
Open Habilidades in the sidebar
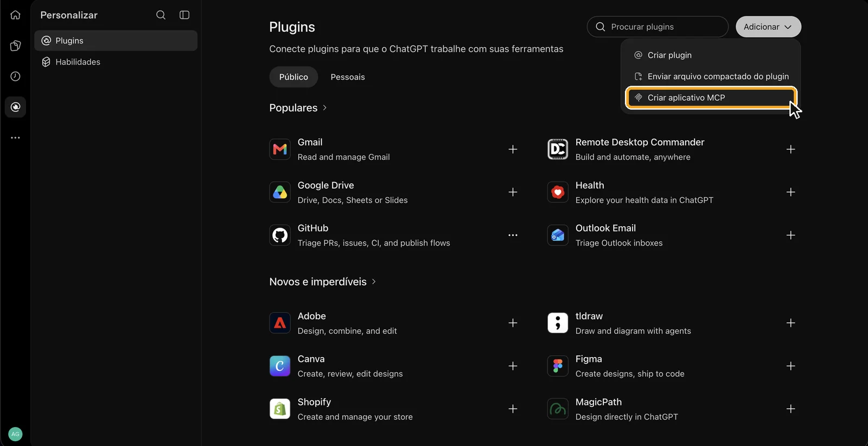(116, 62)
